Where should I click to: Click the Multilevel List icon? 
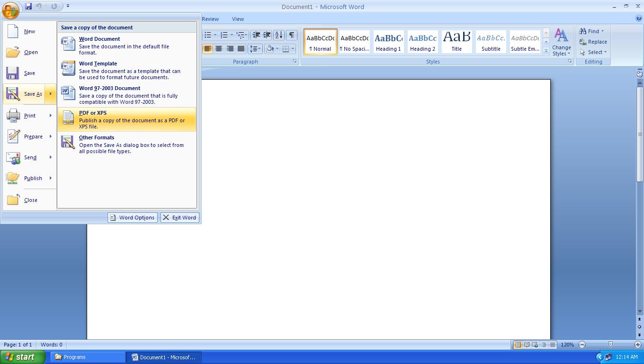(x=240, y=35)
